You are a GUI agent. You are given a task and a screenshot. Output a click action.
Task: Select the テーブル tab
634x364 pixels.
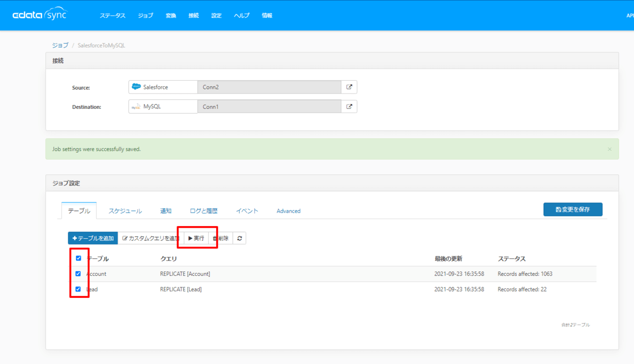click(79, 211)
